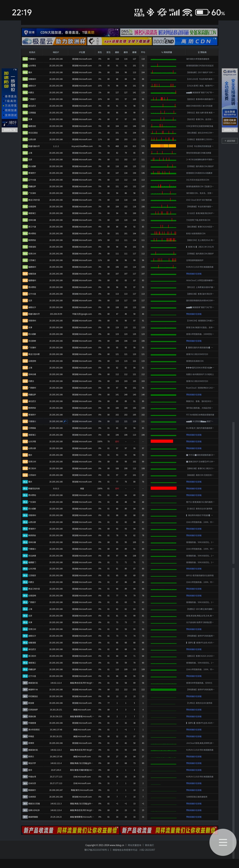239x868 pixels.
Task: Sort by the 最快 column header
Action: tap(126, 52)
